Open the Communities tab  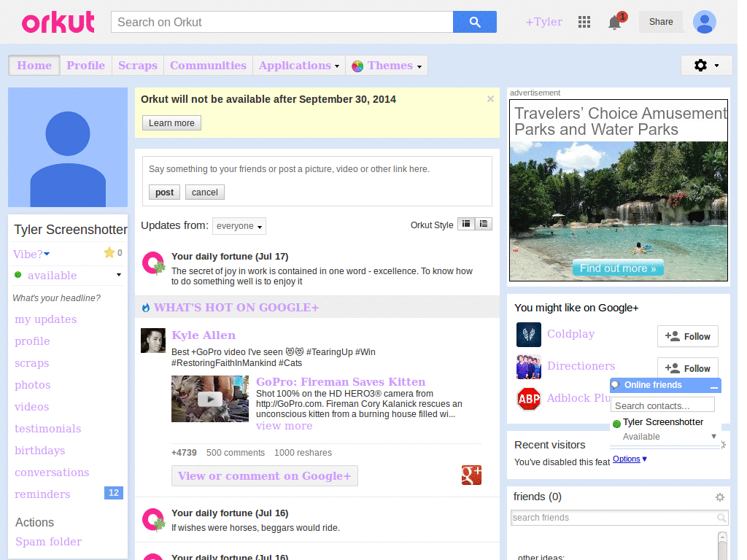[x=208, y=65]
